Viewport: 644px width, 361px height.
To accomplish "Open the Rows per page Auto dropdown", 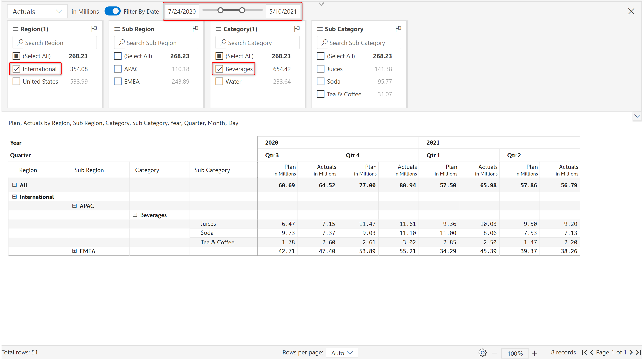I will tap(342, 353).
